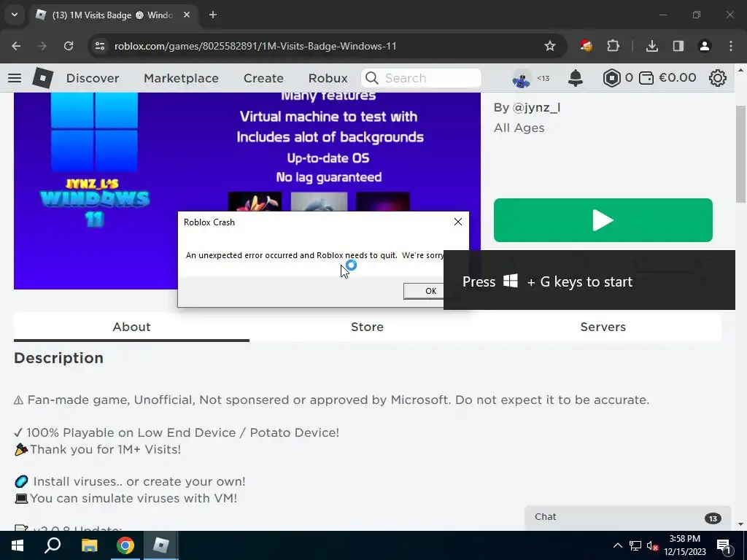This screenshot has width=747, height=560.
Task: Go back to the previous page
Action: [16, 46]
